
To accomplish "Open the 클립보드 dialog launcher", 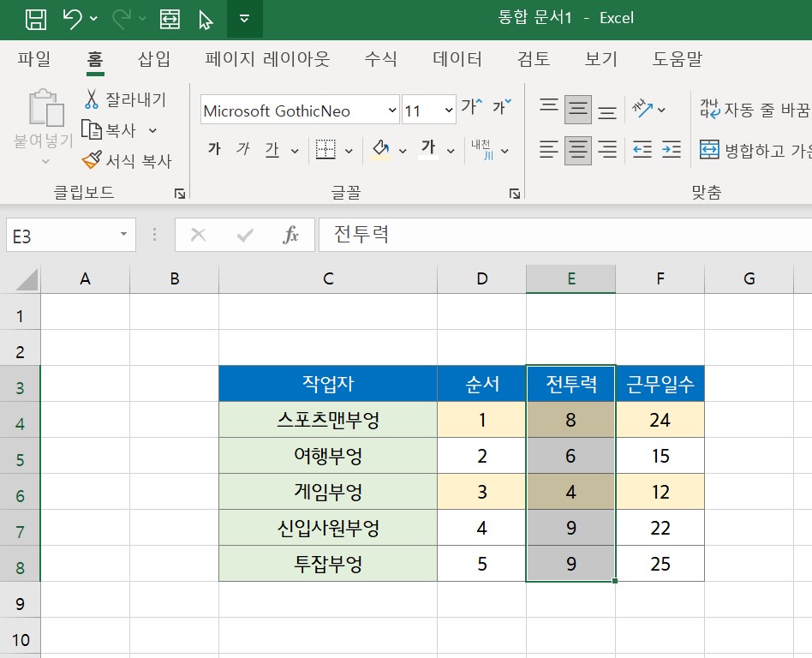I will (x=180, y=194).
